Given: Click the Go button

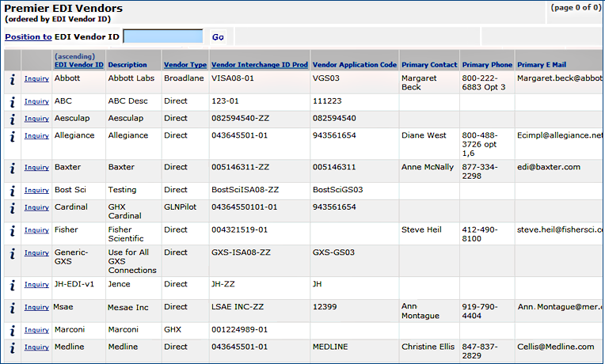Looking at the screenshot, I should point(218,37).
